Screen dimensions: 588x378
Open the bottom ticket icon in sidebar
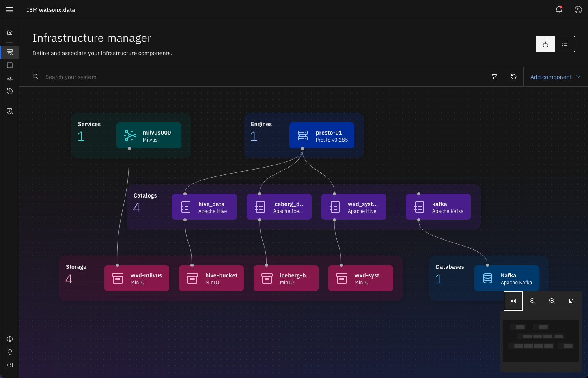click(10, 365)
